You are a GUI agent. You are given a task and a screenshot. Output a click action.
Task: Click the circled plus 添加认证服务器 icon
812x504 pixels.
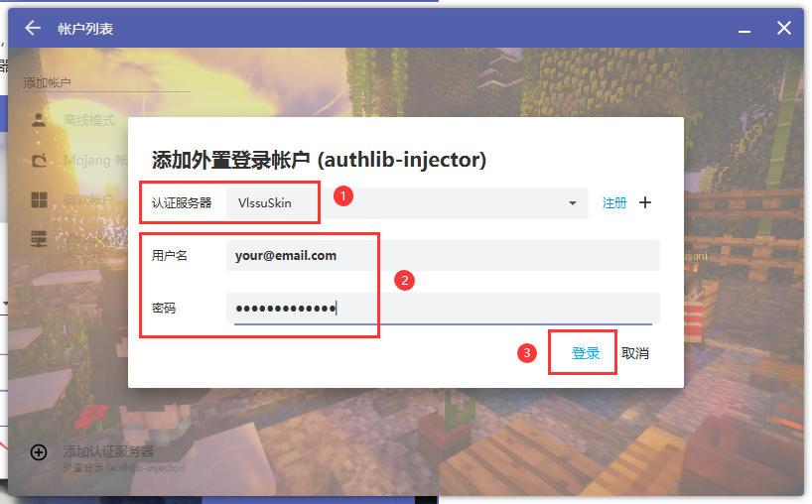coord(39,452)
